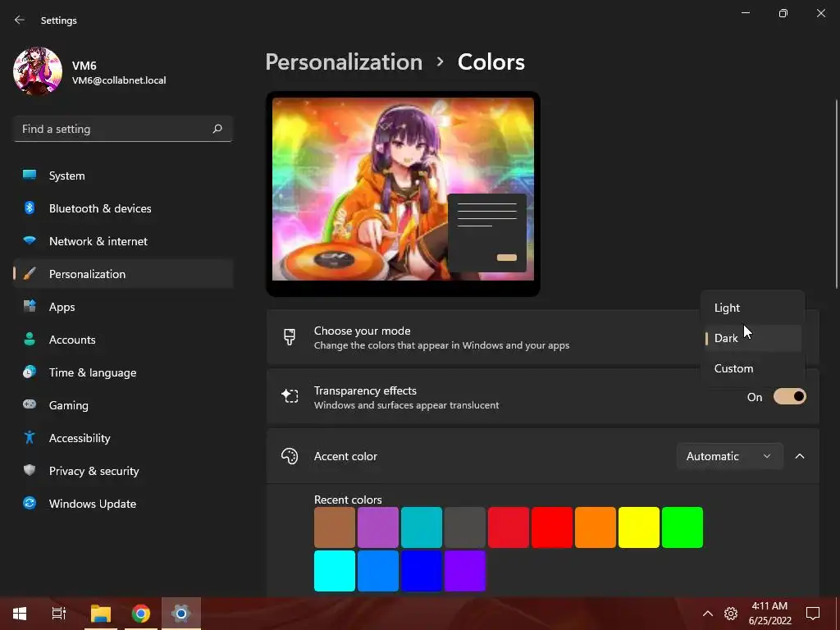
Task: Pick the bright green recent color swatch
Action: point(682,527)
